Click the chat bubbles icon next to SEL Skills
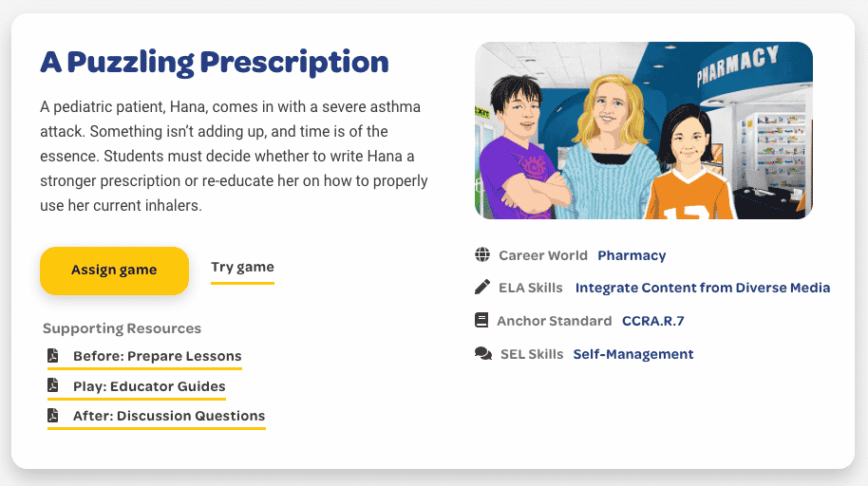Viewport: 868px width, 486px height. 483,353
